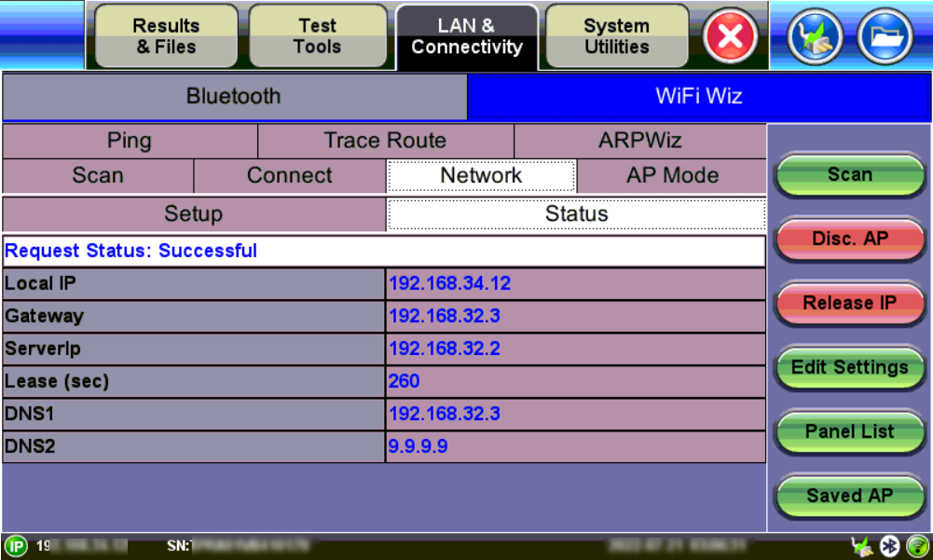The width and height of the screenshot is (933, 560).
Task: Click the red X close icon
Action: coord(730,36)
